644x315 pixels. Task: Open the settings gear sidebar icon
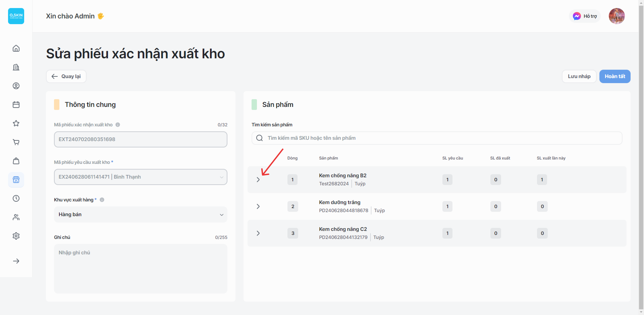click(16, 236)
